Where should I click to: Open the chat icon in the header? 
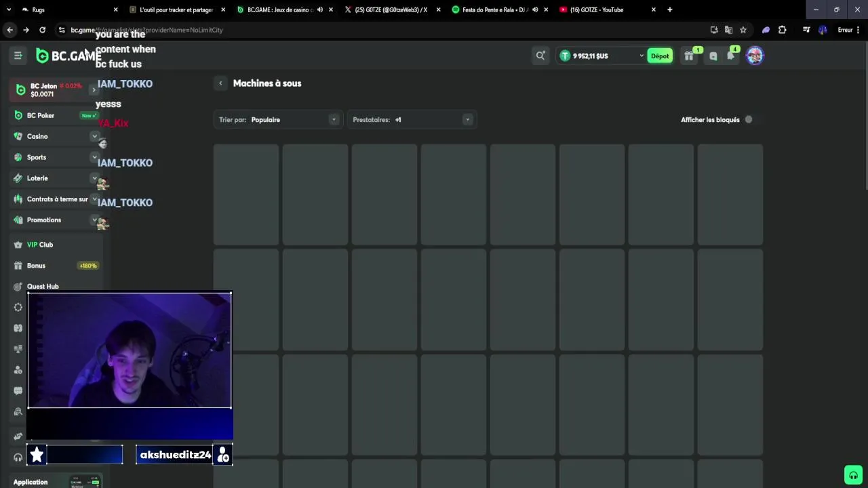(x=713, y=56)
